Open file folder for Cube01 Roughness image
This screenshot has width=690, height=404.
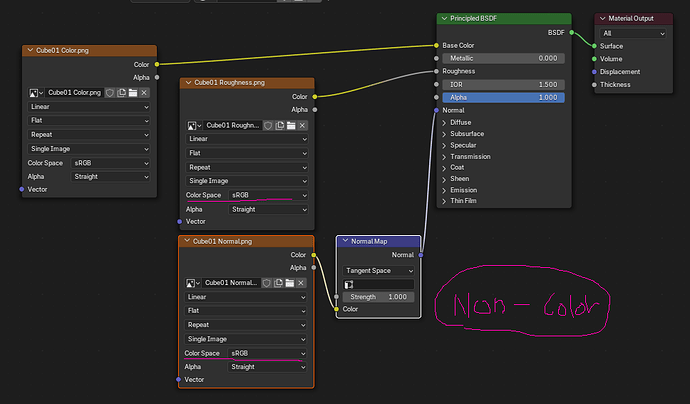291,125
